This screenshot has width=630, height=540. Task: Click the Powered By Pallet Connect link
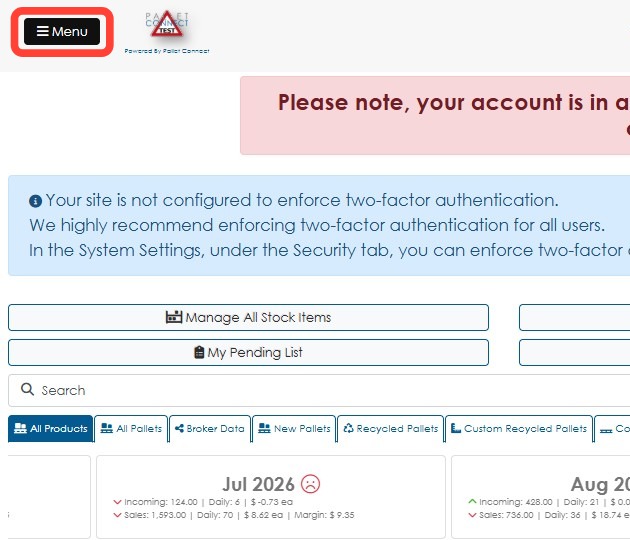pyautogui.click(x=167, y=51)
